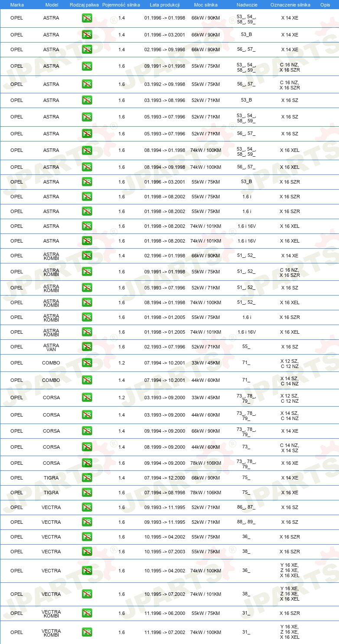Click the fuel icon in the Tigra 1.4 row
Viewport: 339px width, 644px height.
point(87,478)
